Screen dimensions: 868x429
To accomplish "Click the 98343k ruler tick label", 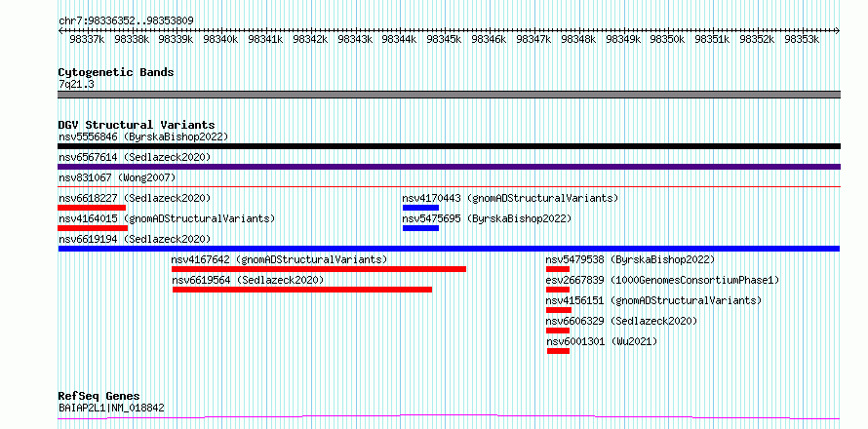I will 355,39.
